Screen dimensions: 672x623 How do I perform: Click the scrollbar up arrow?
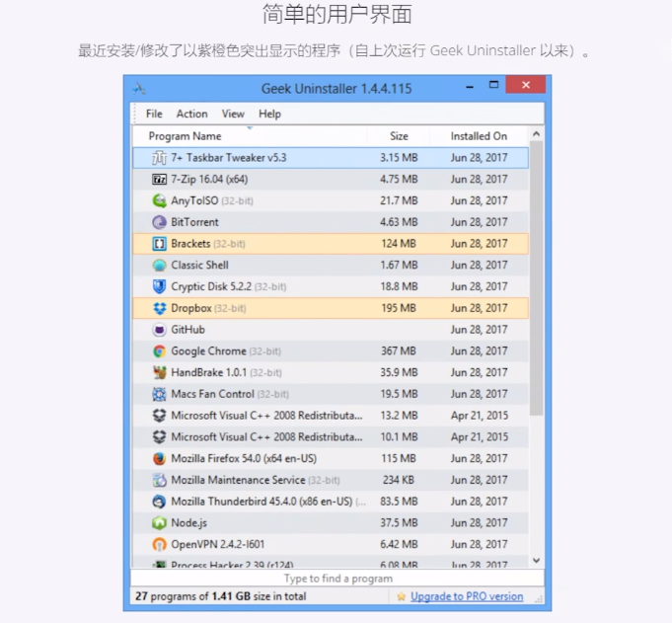[536, 134]
